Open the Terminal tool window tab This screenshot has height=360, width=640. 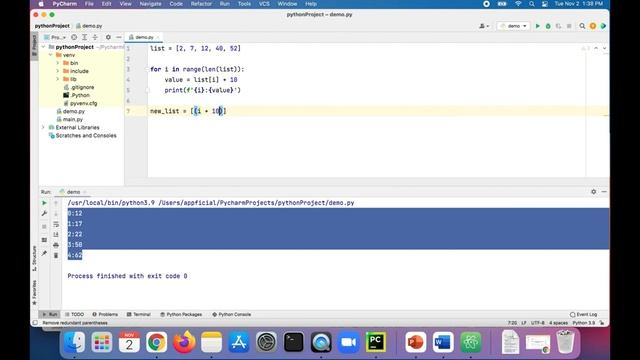pyautogui.click(x=138, y=314)
